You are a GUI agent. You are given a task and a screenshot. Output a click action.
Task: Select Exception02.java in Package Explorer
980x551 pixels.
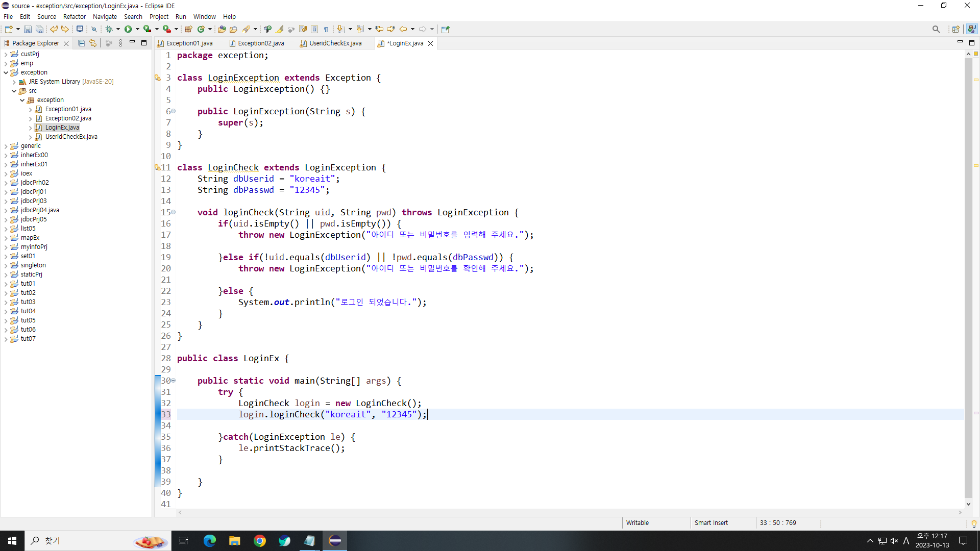[68, 118]
